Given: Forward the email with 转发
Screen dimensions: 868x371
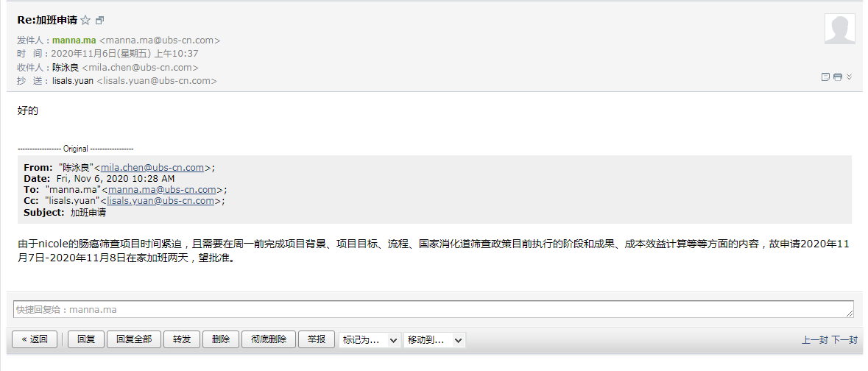Looking at the screenshot, I should coord(182,339).
